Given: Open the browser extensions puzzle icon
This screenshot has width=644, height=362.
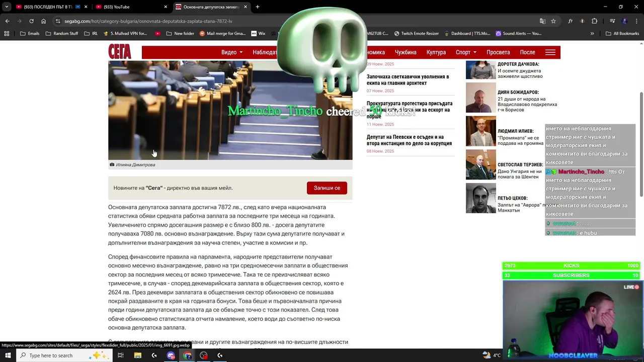Looking at the screenshot, I should (595, 21).
